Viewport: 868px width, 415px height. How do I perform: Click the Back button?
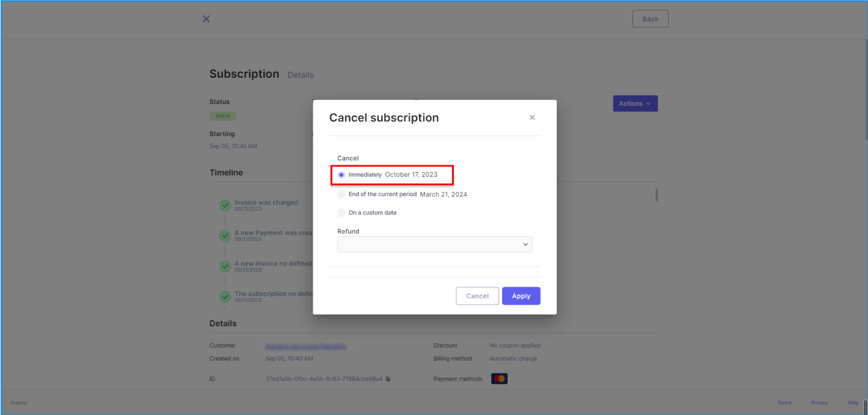click(x=650, y=19)
